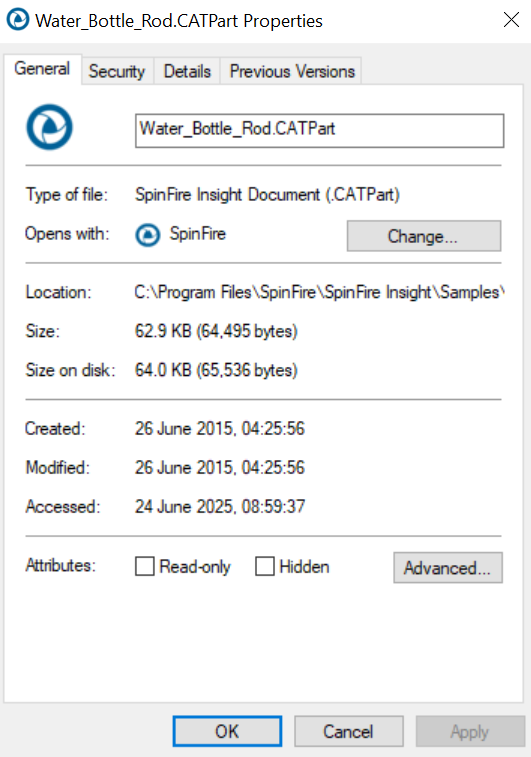The image size is (531, 757).
Task: Select the Previous Versions tab
Action: pos(292,71)
